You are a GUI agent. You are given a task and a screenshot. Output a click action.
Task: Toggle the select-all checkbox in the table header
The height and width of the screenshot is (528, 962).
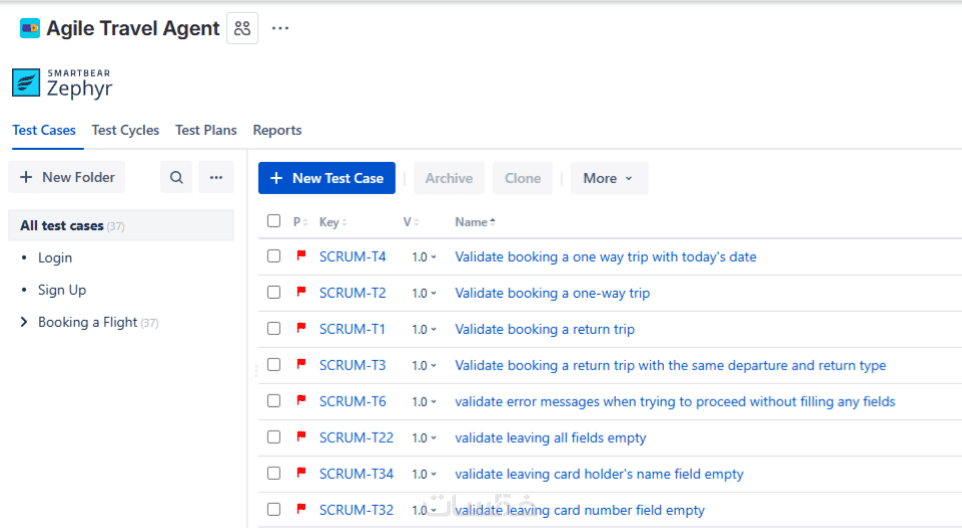(274, 221)
